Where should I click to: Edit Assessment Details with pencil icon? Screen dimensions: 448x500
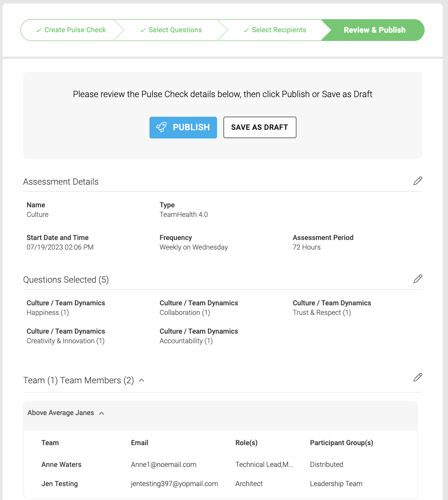tap(417, 181)
